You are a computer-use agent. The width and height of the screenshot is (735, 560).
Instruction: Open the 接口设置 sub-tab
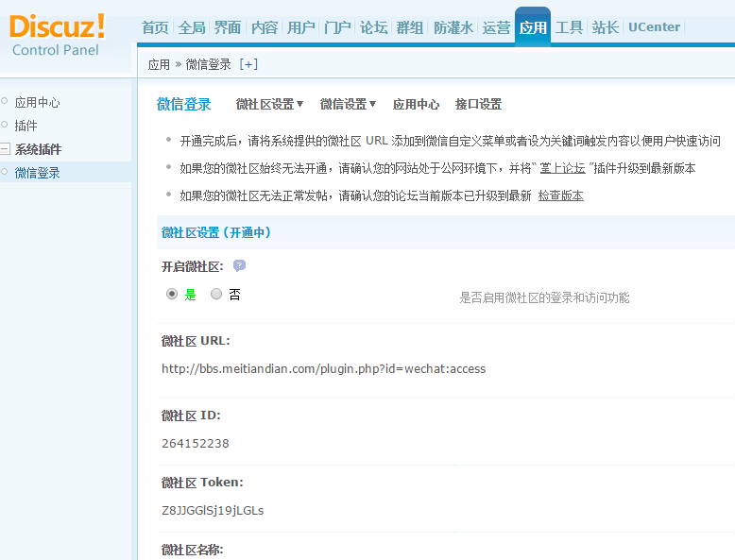pyautogui.click(x=478, y=104)
